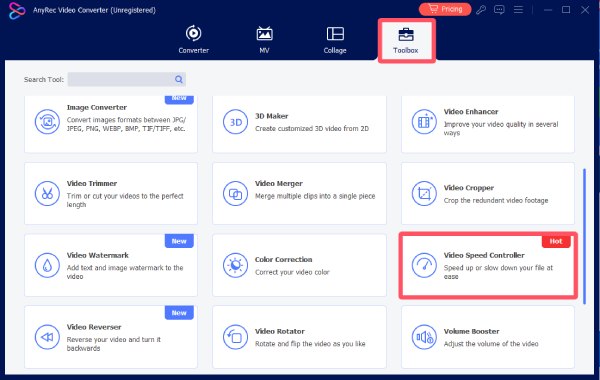Click the key register icon
Screen dimensions: 600x380
tap(481, 10)
